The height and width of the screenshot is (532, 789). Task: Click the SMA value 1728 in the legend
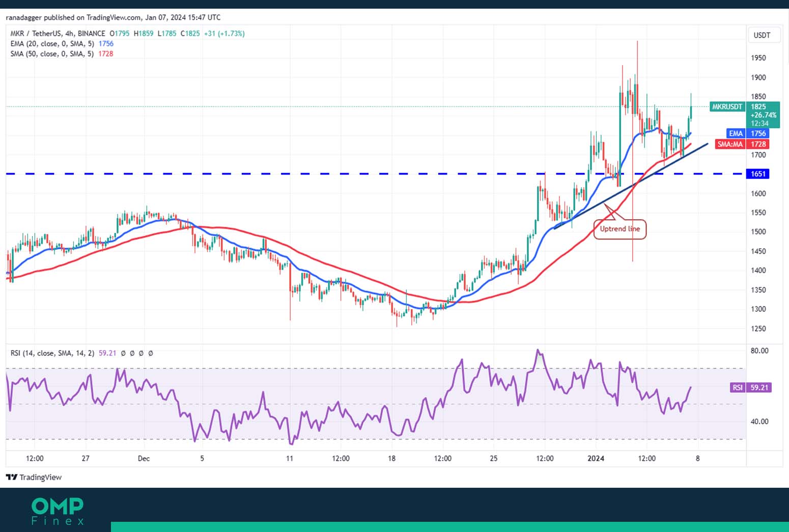point(106,53)
